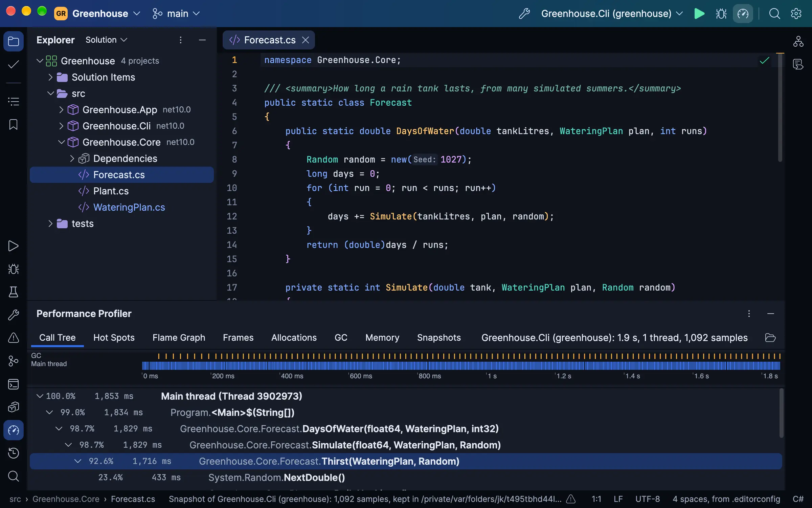This screenshot has width=812, height=508.
Task: Expand the tests folder
Action: 50,224
